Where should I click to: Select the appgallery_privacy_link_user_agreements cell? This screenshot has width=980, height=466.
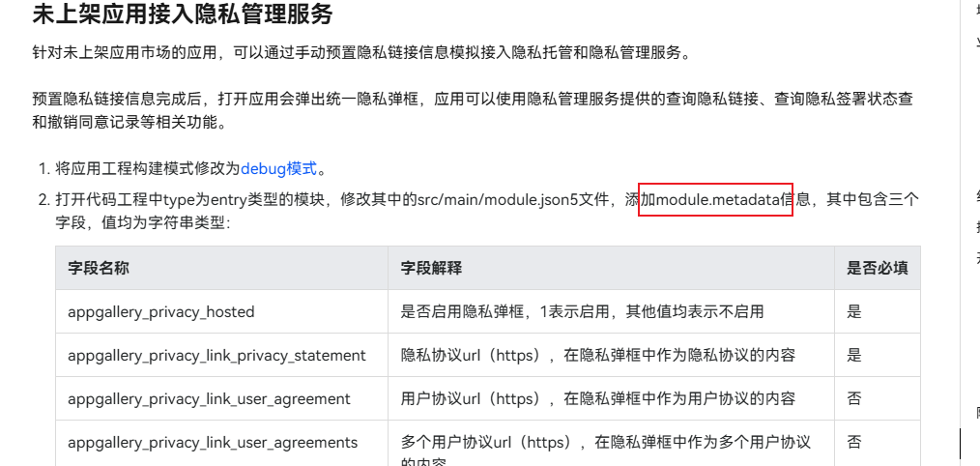click(x=213, y=442)
